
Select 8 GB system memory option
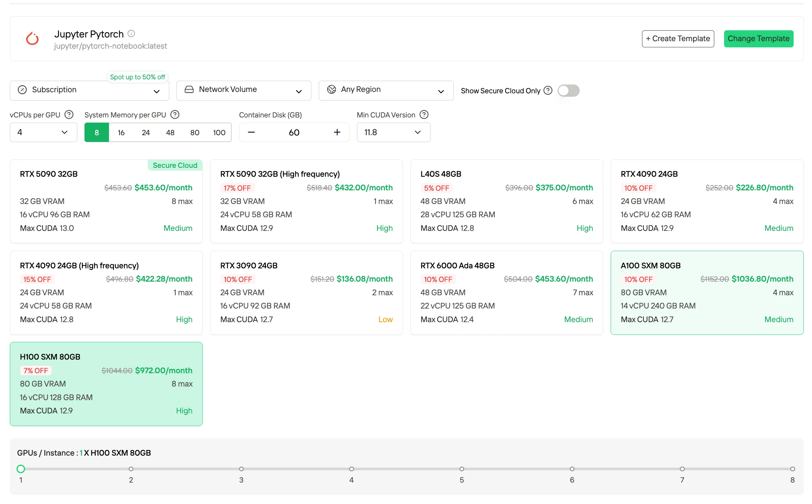tap(97, 132)
